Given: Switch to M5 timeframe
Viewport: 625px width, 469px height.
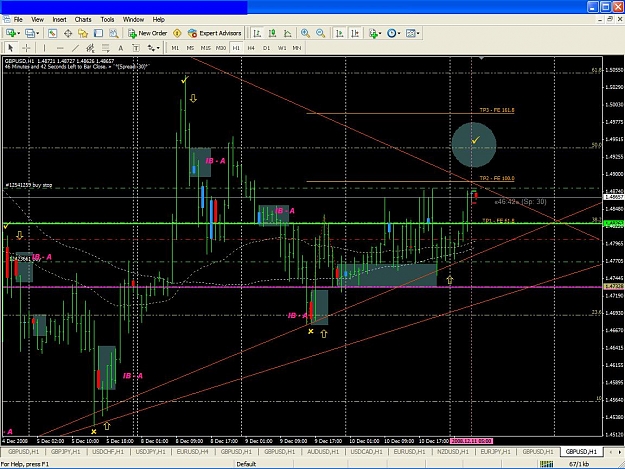Looking at the screenshot, I should [190, 48].
